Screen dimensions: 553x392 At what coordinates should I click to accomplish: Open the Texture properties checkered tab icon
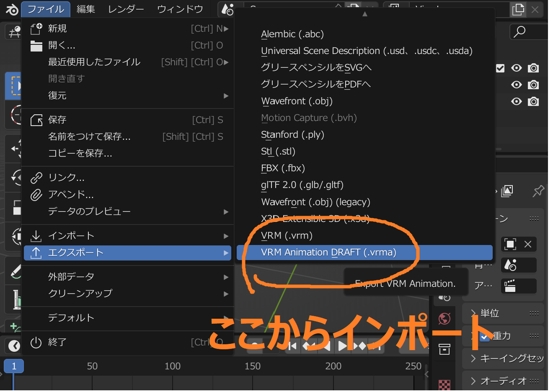coord(444,385)
